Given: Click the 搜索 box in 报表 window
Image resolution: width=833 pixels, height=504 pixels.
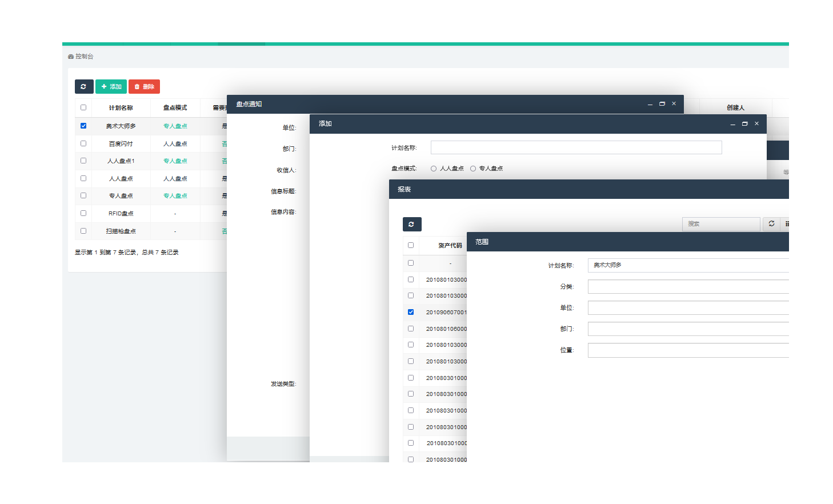Looking at the screenshot, I should [x=721, y=224].
